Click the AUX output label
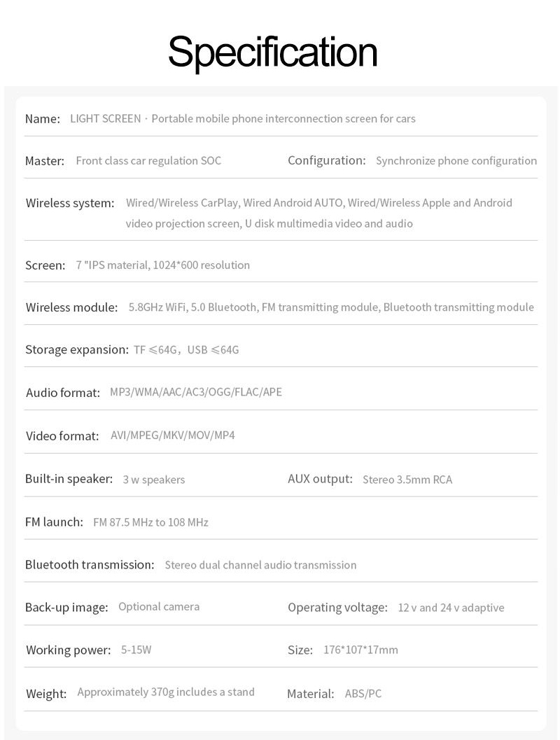 pos(320,479)
